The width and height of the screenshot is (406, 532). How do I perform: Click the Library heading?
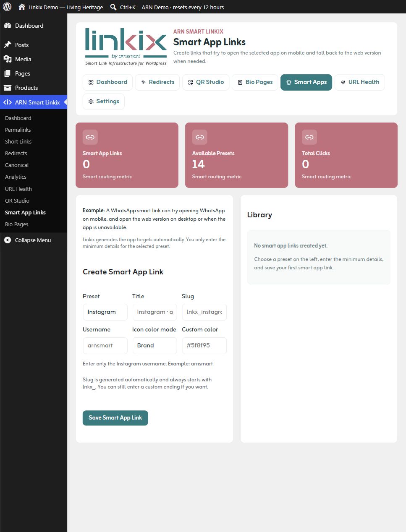click(x=259, y=215)
